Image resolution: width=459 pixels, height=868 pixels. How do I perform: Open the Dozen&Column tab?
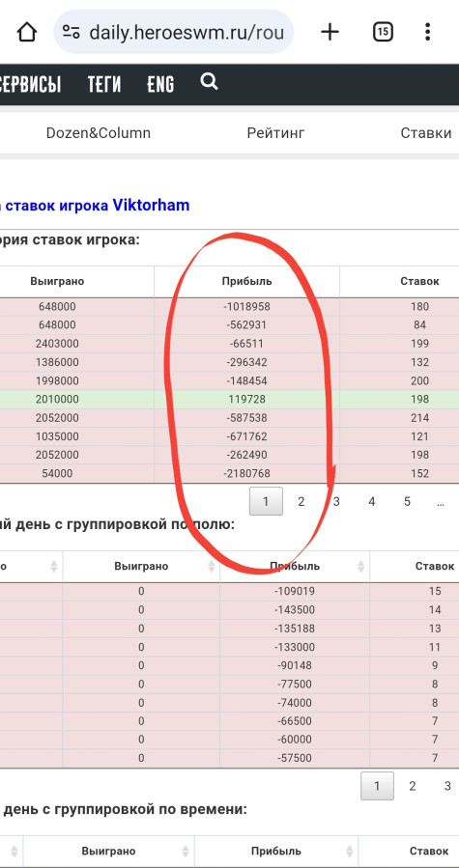[x=99, y=133]
